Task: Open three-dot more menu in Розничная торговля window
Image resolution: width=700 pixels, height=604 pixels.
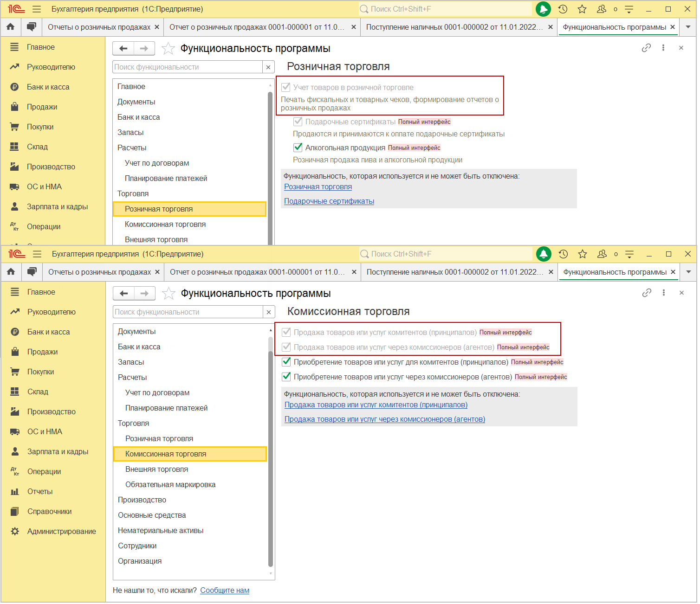Action: (x=663, y=48)
